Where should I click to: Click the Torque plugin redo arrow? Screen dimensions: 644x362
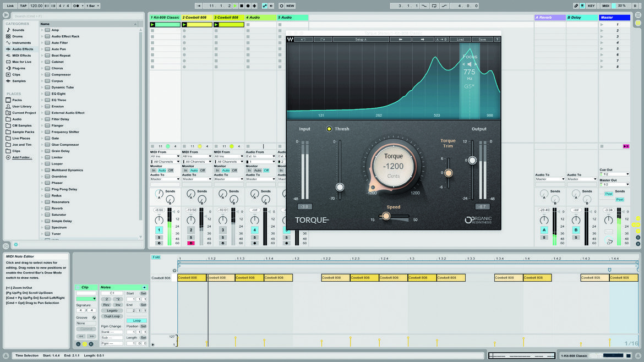(323, 40)
